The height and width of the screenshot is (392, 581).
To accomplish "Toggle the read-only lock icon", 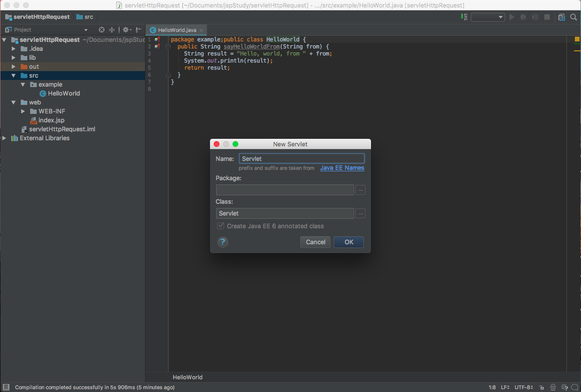I will coord(542,387).
